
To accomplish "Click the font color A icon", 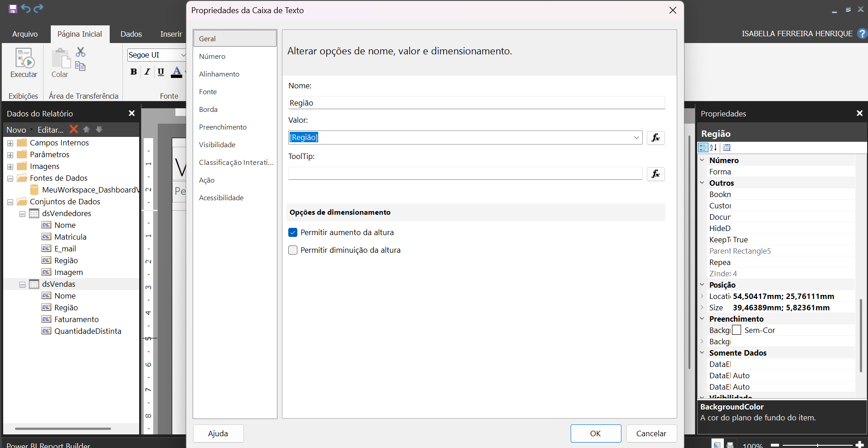I will point(177,72).
